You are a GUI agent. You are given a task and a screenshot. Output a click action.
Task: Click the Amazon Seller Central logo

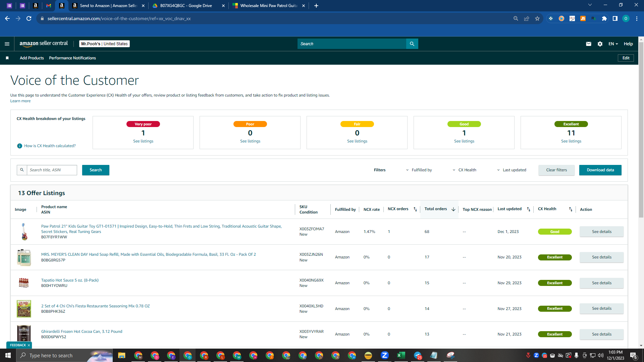(x=44, y=44)
